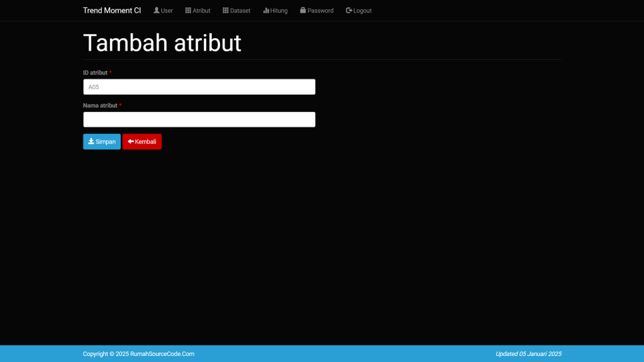Click the Hitung bar chart icon
Screen dimensions: 644x362
click(266, 10)
